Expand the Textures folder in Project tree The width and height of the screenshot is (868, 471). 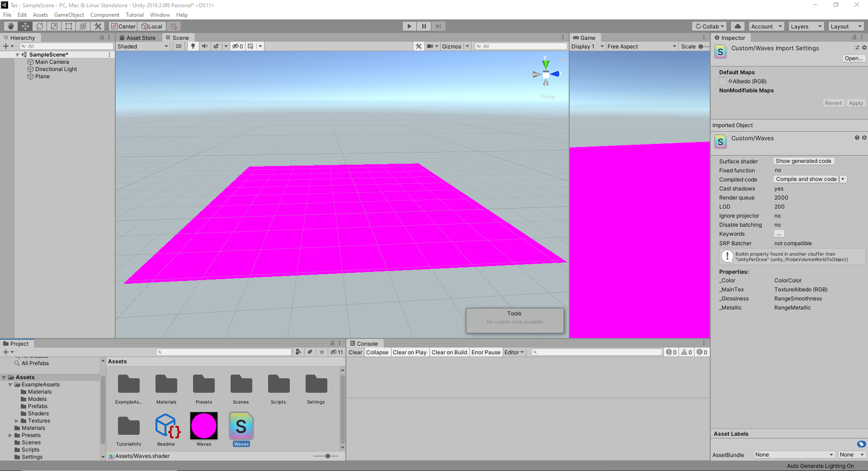[x=17, y=421]
